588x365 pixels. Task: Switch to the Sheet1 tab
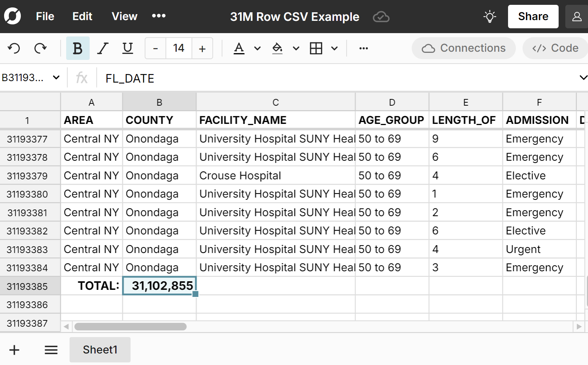[100, 350]
